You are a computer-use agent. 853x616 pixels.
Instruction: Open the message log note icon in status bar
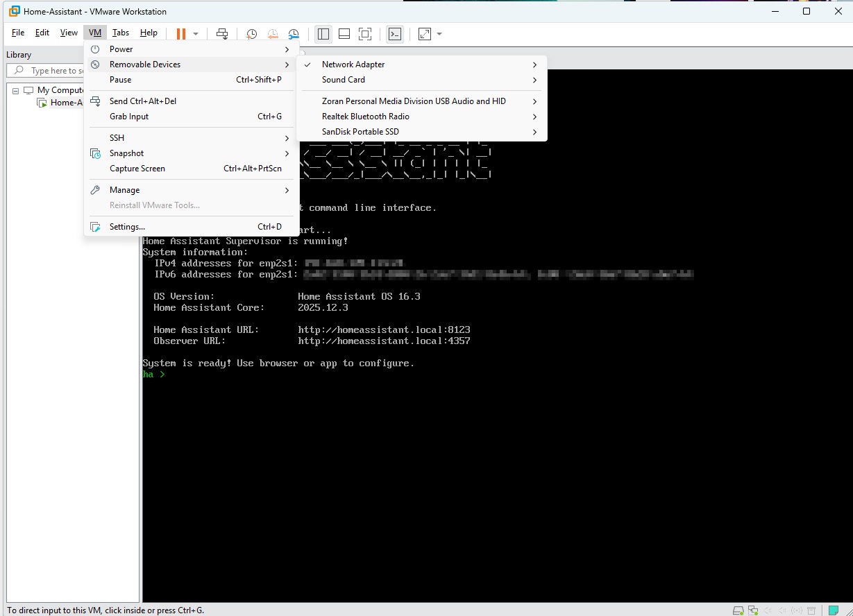pyautogui.click(x=834, y=610)
